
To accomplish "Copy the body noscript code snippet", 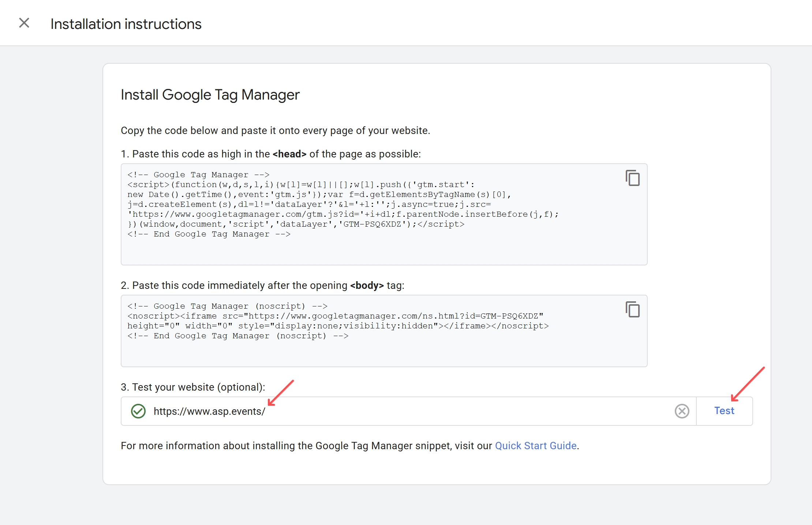I will (x=632, y=309).
